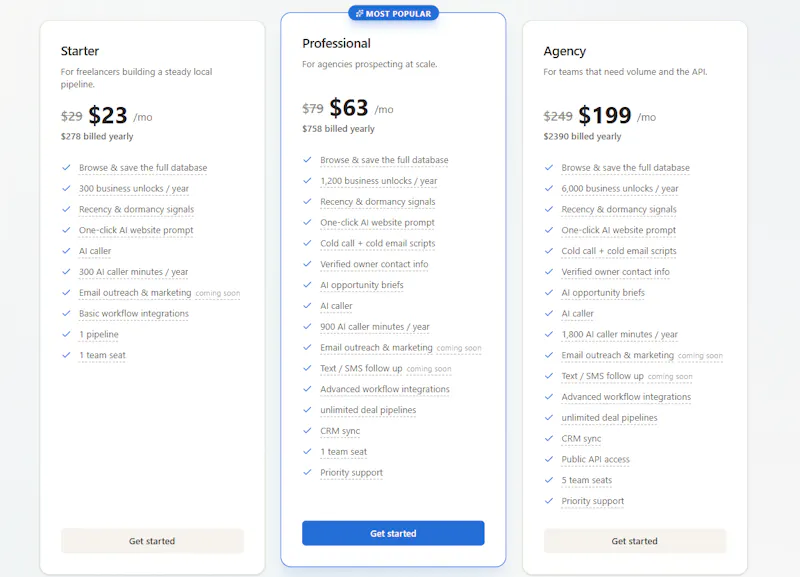Select the Starter Basic workflow integrations feature

pyautogui.click(x=134, y=313)
